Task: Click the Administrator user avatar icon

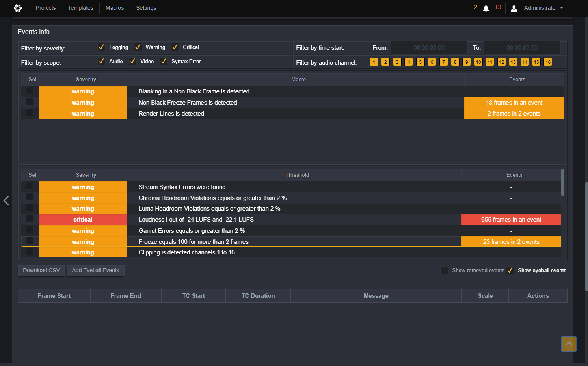Action: (x=514, y=8)
